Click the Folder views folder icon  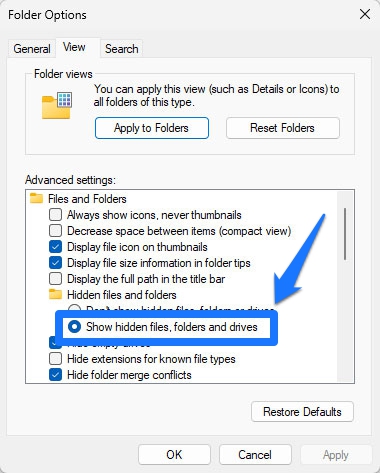click(x=57, y=105)
